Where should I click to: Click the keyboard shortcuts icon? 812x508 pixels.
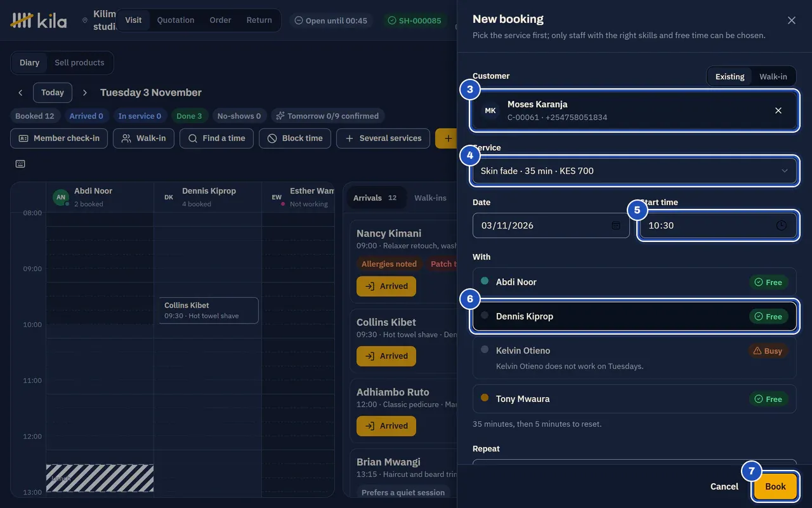20,164
